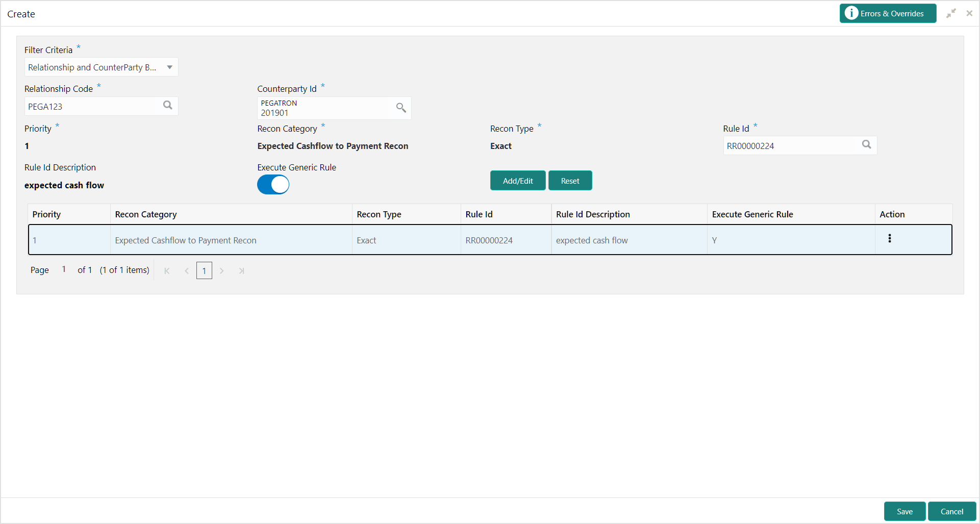Sort by the Priority column header

point(69,214)
